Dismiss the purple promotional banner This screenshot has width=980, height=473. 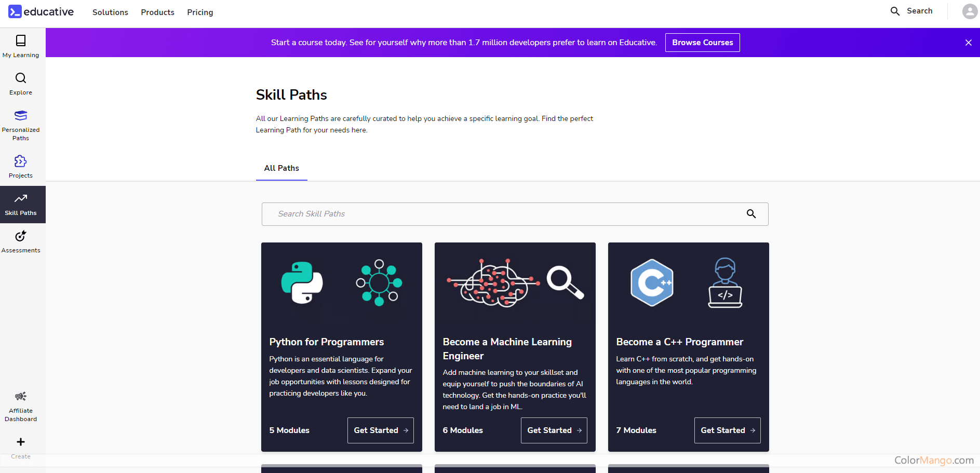click(x=968, y=43)
